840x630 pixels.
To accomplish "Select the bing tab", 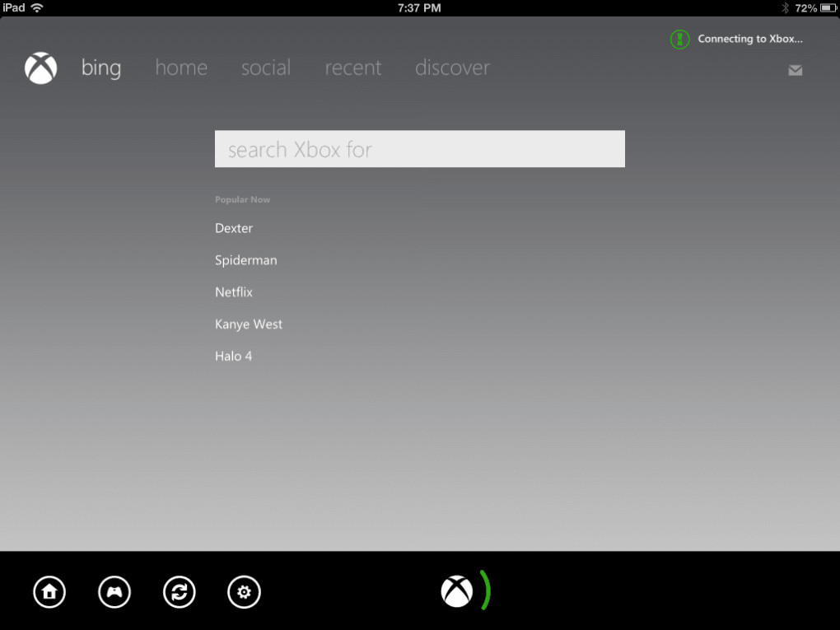I will click(x=101, y=68).
